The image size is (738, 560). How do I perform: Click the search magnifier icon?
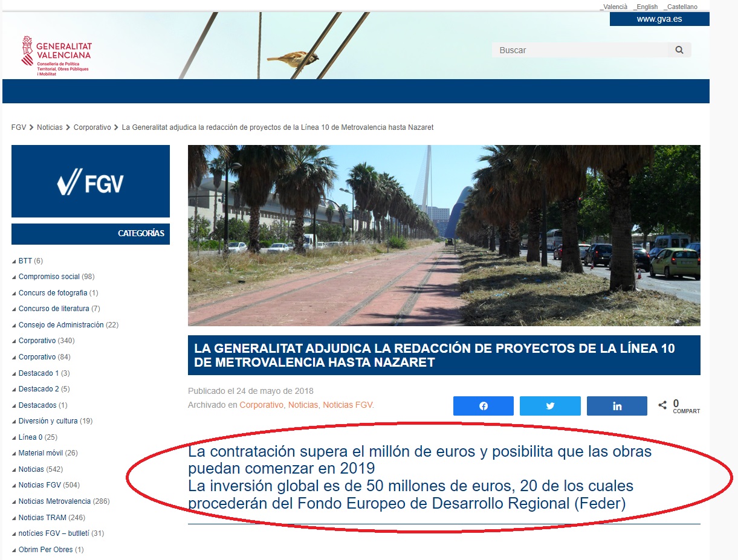click(x=679, y=50)
